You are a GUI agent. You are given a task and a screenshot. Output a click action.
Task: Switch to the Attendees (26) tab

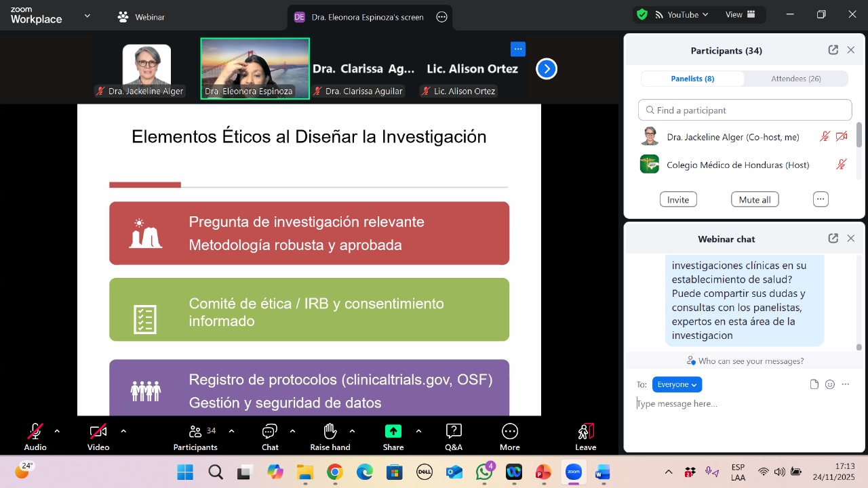[x=795, y=79]
